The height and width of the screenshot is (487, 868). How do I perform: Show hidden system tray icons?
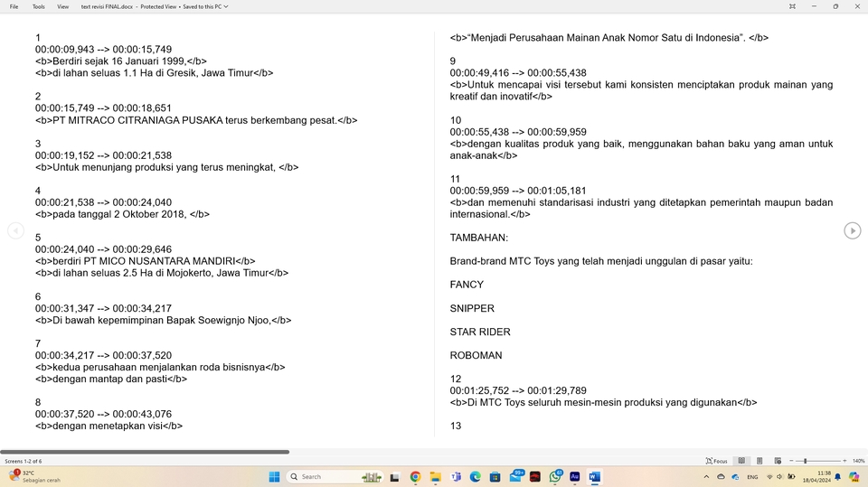706,476
